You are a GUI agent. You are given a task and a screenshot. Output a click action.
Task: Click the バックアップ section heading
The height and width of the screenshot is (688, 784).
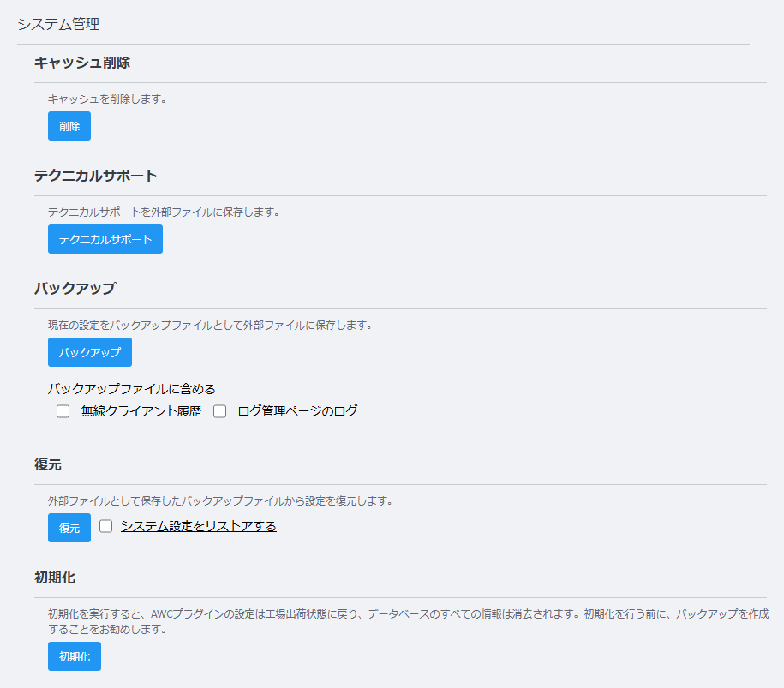pos(75,289)
